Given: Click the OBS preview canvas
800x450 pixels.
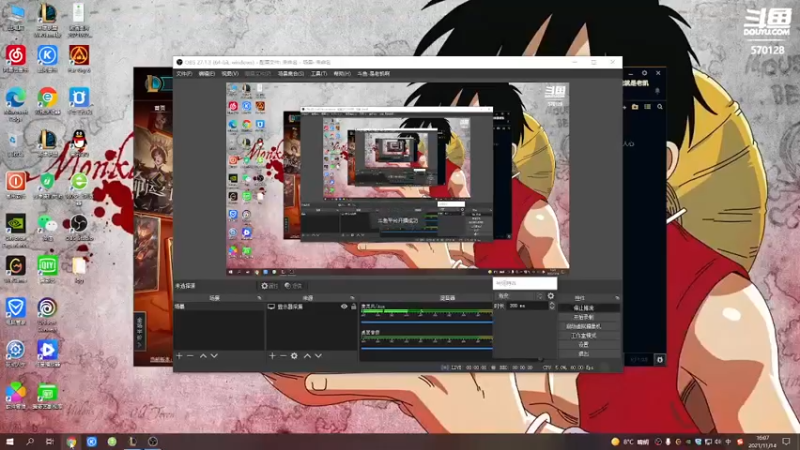Looking at the screenshot, I should pyautogui.click(x=397, y=180).
